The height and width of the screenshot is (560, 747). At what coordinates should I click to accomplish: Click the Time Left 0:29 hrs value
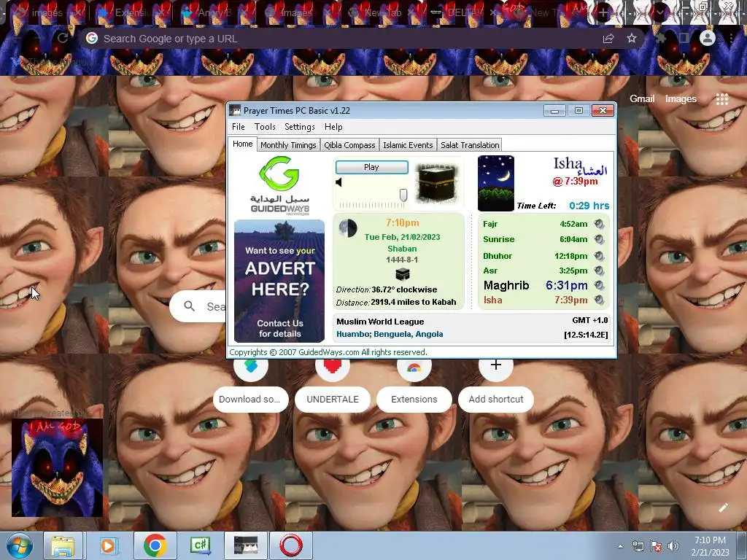pyautogui.click(x=589, y=206)
